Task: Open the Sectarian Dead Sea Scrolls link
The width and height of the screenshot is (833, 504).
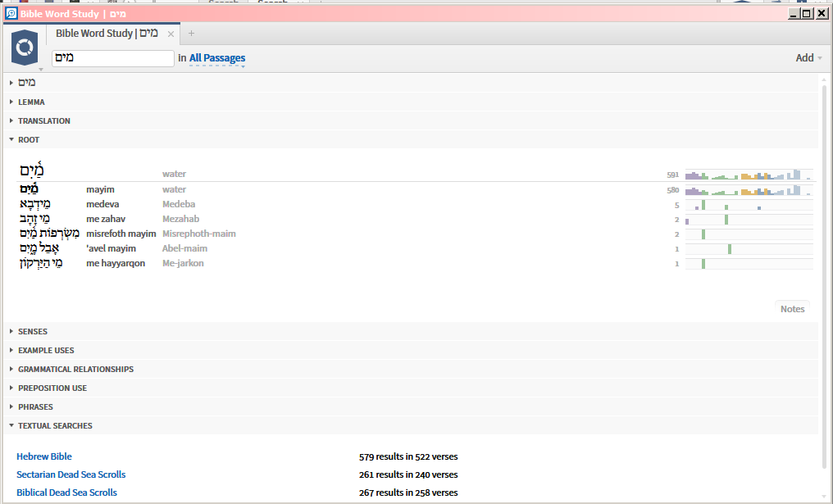Action: [71, 474]
